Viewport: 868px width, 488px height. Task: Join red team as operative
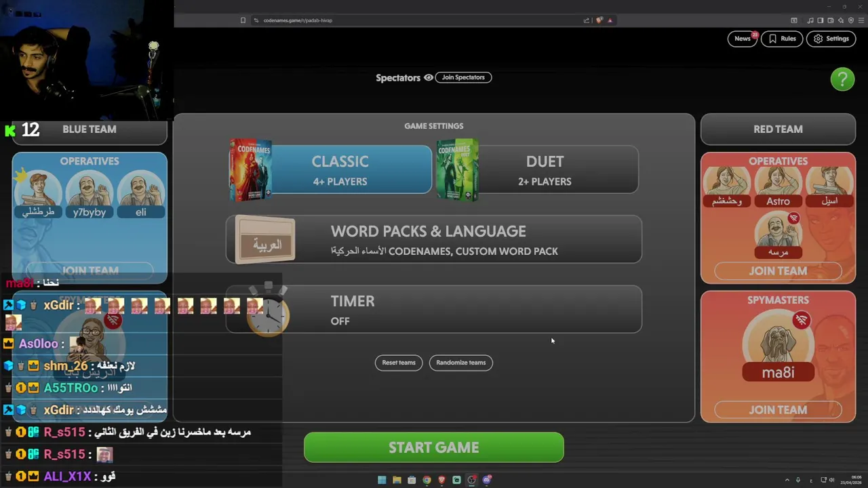(x=778, y=271)
